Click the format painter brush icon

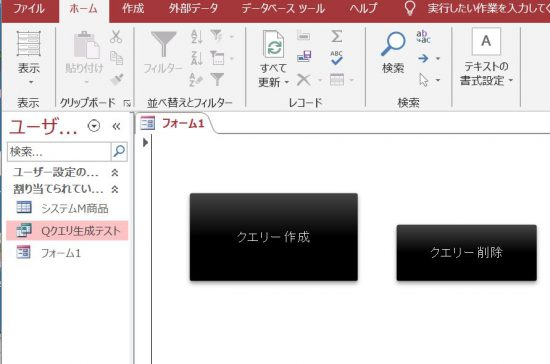point(116,80)
